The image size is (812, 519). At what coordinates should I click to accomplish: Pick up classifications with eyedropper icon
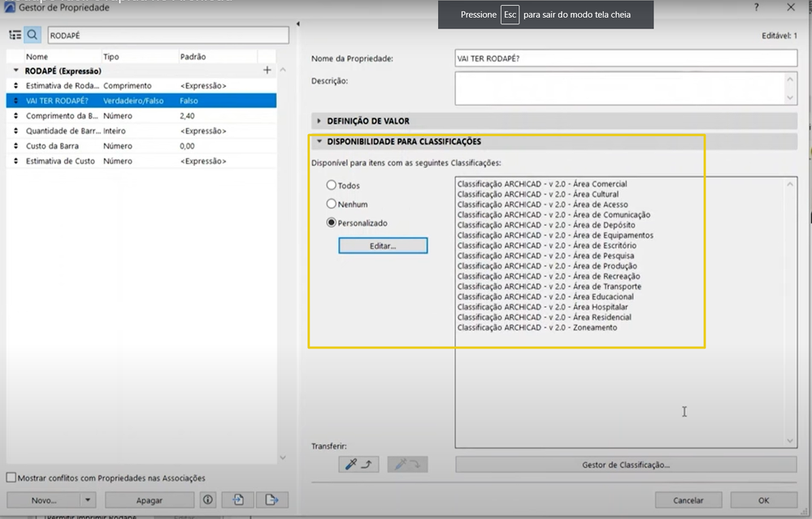pos(358,464)
